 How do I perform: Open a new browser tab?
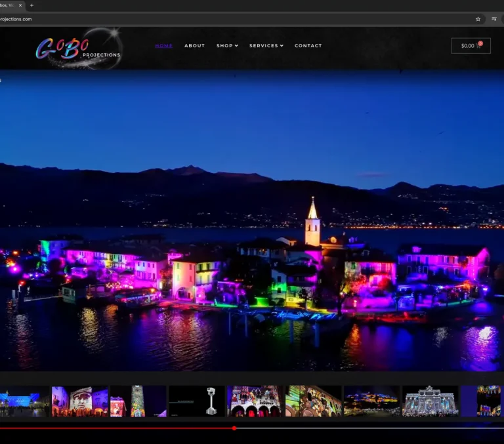click(x=31, y=5)
